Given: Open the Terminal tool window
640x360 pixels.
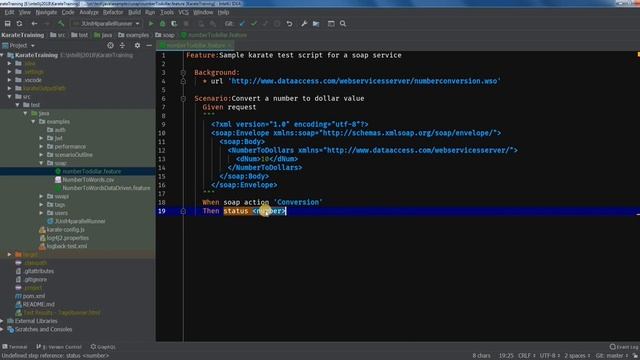Looking at the screenshot, I should click(x=15, y=347).
